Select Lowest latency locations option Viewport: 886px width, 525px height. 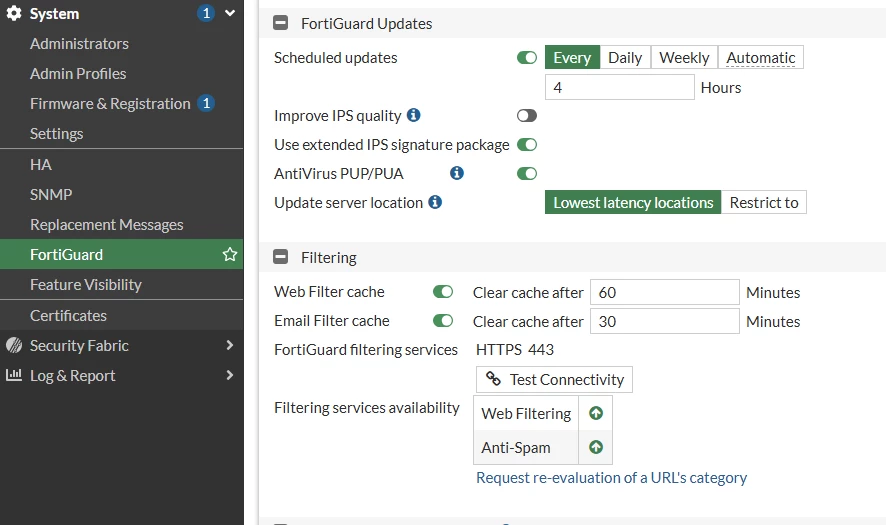tap(633, 202)
